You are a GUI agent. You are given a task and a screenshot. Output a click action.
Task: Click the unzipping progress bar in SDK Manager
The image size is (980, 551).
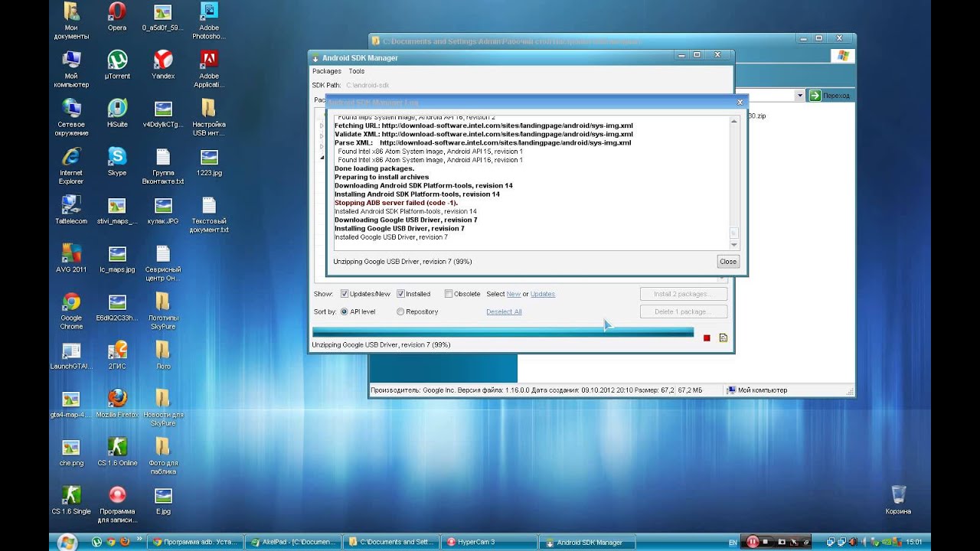point(503,332)
